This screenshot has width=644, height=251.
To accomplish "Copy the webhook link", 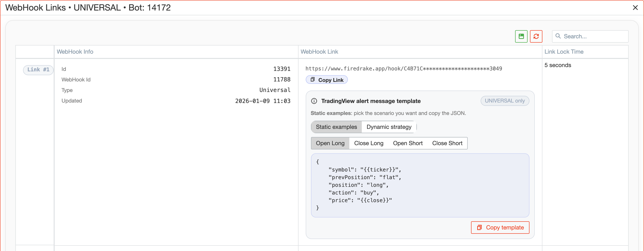I will coord(327,80).
